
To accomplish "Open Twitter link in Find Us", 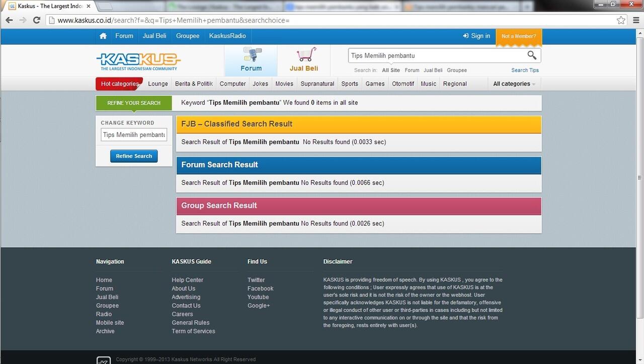I will point(256,280).
